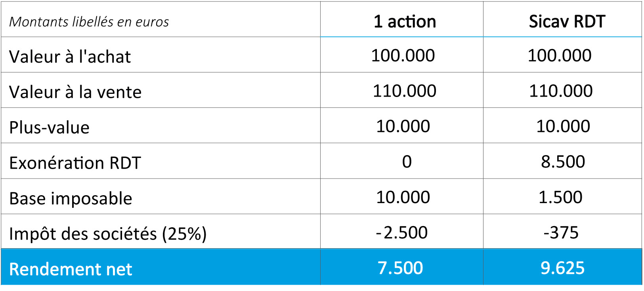Click the 'Sicav RDT' column header
The image size is (644, 291).
[x=567, y=22]
